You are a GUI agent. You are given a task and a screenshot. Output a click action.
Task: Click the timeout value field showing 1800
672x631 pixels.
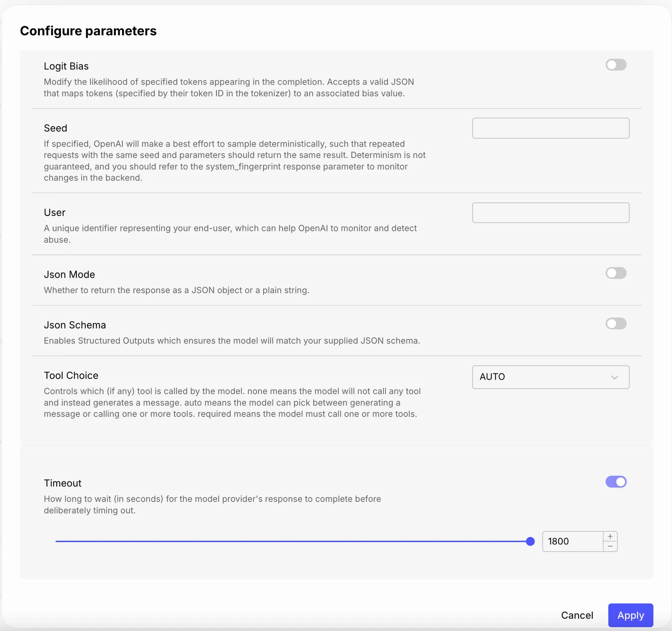pyautogui.click(x=572, y=542)
